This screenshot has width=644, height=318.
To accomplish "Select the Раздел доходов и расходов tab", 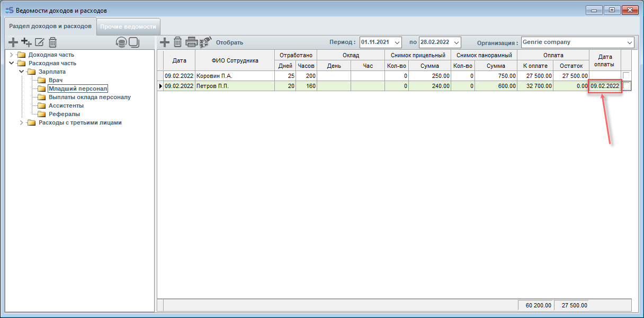I will coord(50,26).
